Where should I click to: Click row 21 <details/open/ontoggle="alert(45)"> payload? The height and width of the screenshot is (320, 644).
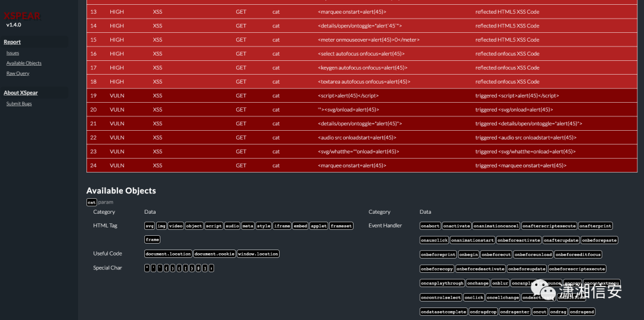360,124
